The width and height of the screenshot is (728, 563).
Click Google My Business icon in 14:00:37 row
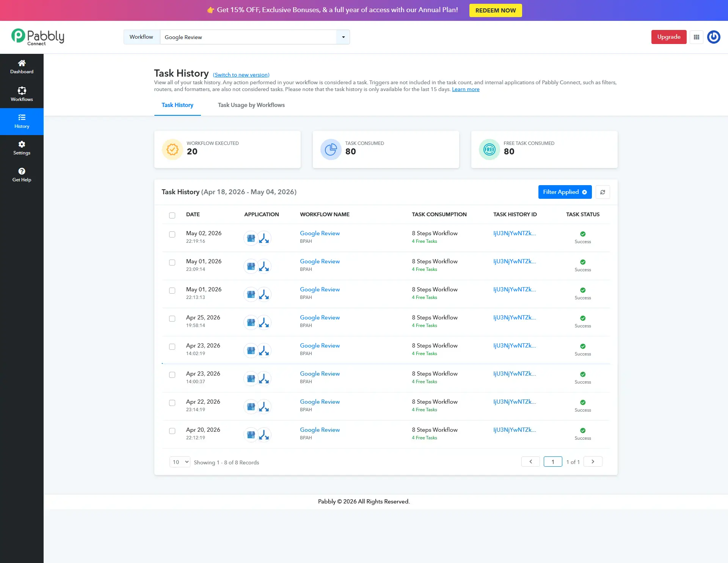[x=251, y=379]
